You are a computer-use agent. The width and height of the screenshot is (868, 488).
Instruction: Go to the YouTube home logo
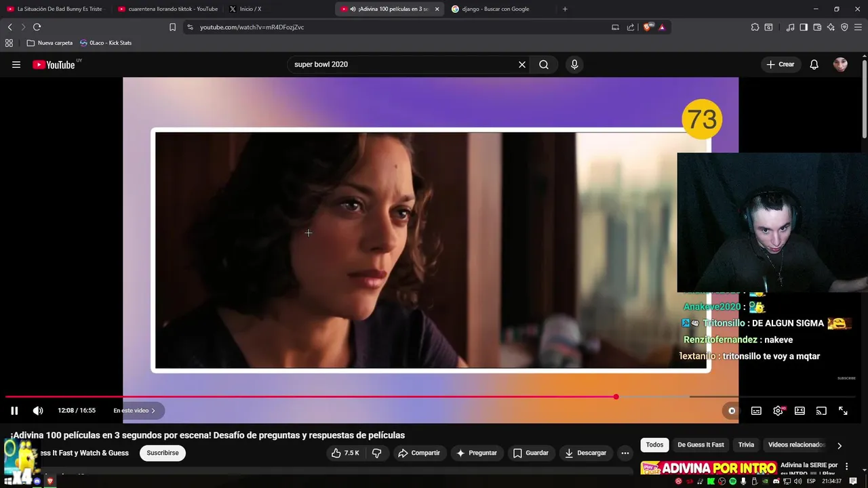coord(54,64)
